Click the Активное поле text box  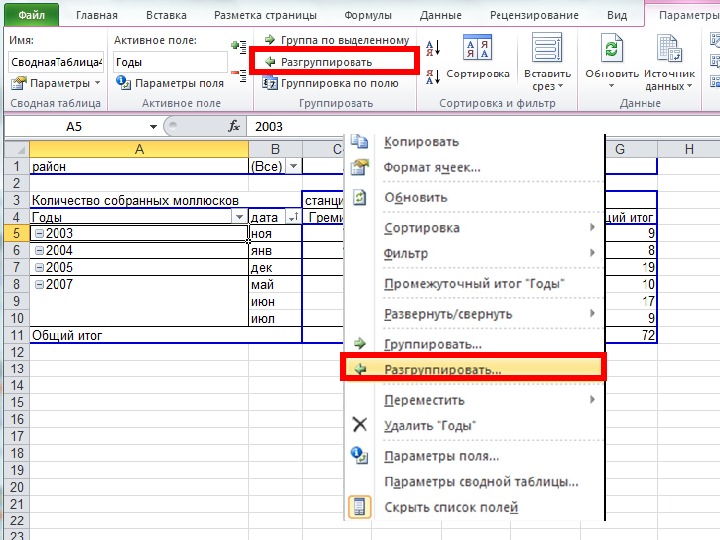pyautogui.click(x=168, y=62)
